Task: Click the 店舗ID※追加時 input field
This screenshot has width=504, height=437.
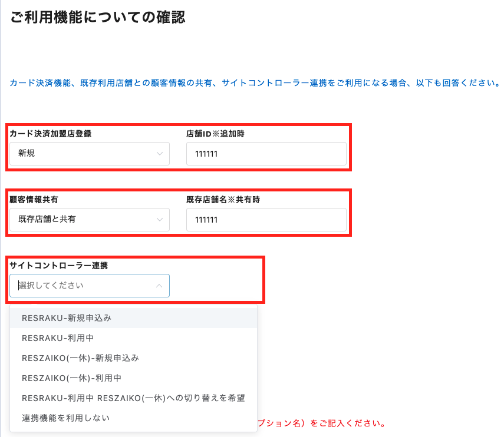Action: [x=266, y=154]
